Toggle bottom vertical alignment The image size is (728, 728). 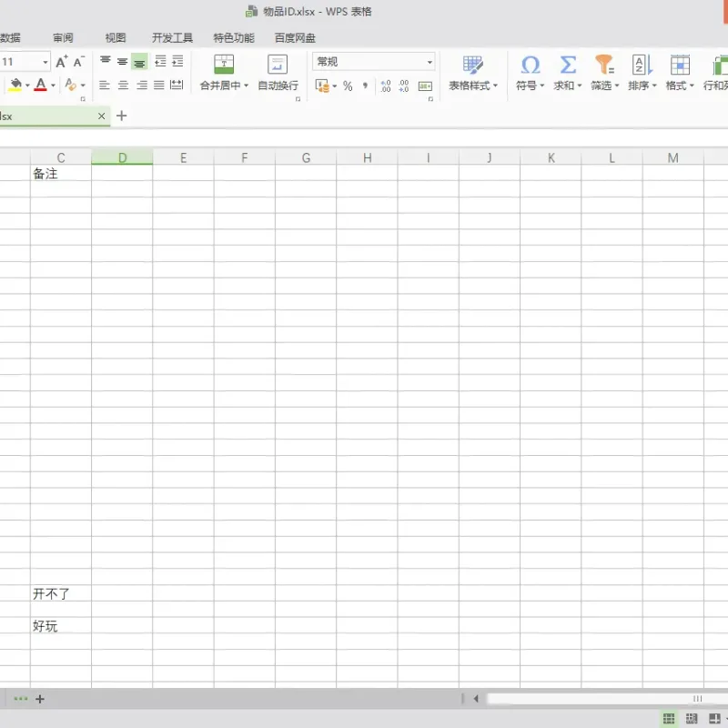tap(139, 61)
